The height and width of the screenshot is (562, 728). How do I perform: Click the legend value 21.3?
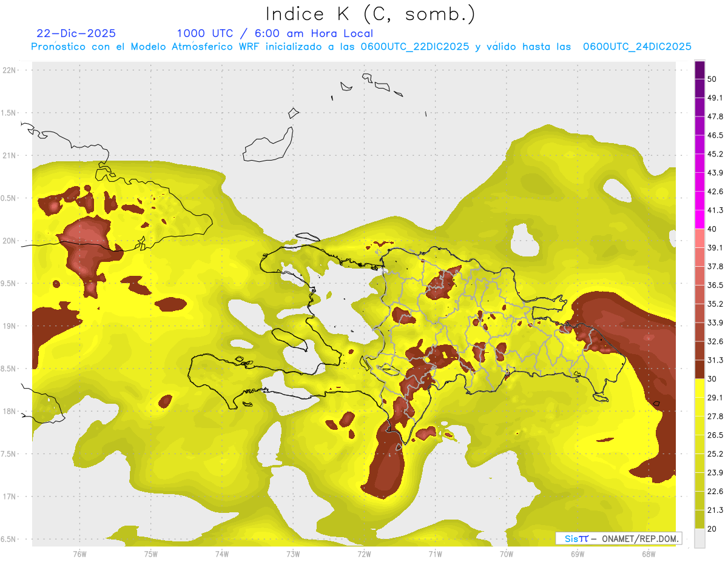click(715, 510)
